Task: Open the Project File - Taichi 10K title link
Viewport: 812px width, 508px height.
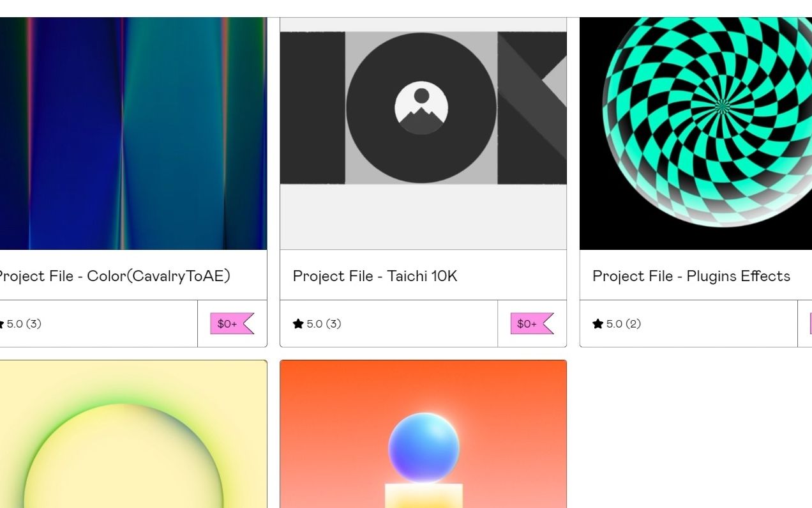Action: click(x=375, y=276)
